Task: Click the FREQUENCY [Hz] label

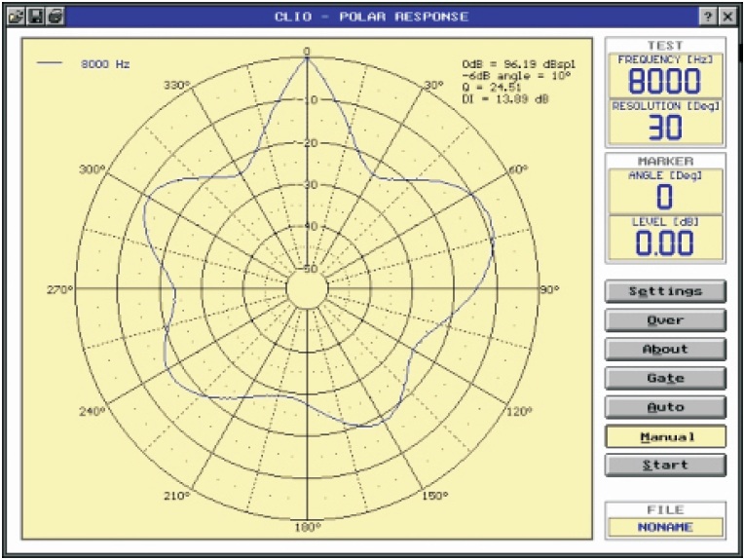Action: 665,59
